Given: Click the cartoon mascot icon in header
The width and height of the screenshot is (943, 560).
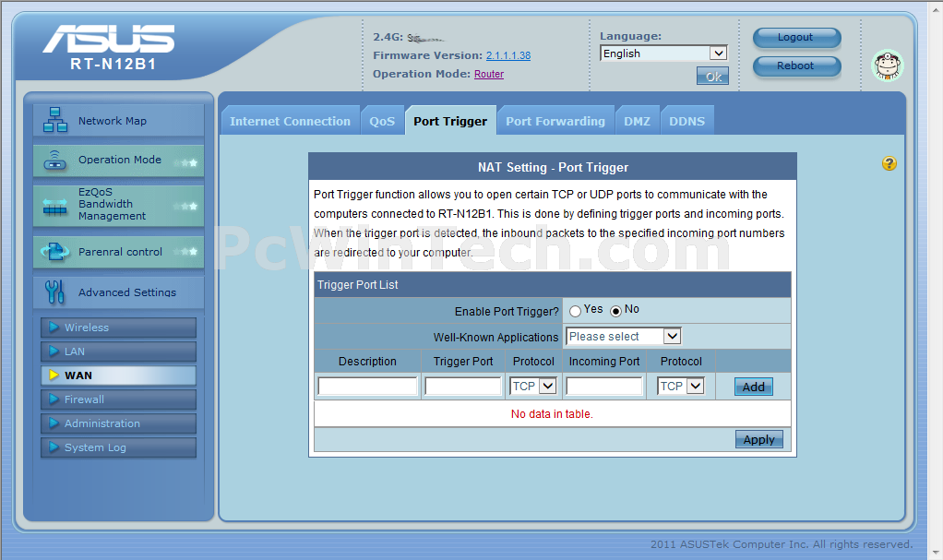Looking at the screenshot, I should (x=887, y=66).
